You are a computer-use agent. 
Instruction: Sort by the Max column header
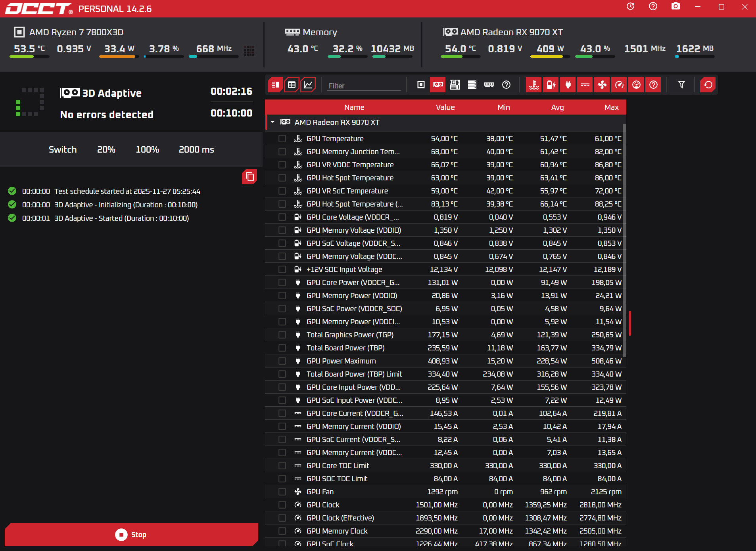(x=611, y=107)
